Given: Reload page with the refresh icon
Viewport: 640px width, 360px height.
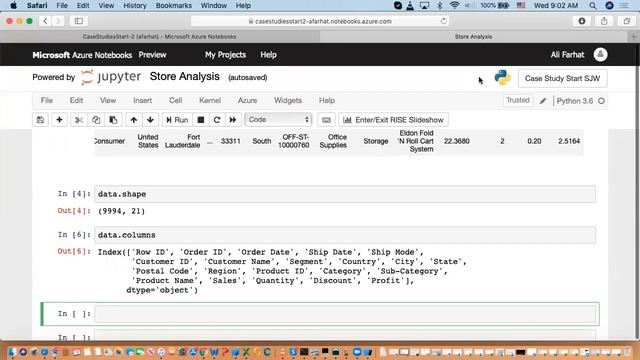Looking at the screenshot, I should point(443,21).
